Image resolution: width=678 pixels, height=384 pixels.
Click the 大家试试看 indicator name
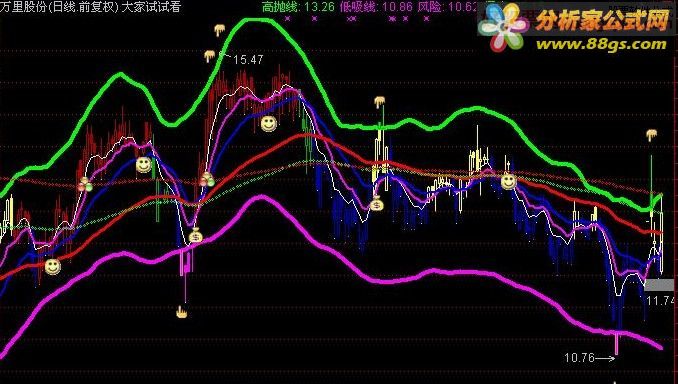point(151,7)
